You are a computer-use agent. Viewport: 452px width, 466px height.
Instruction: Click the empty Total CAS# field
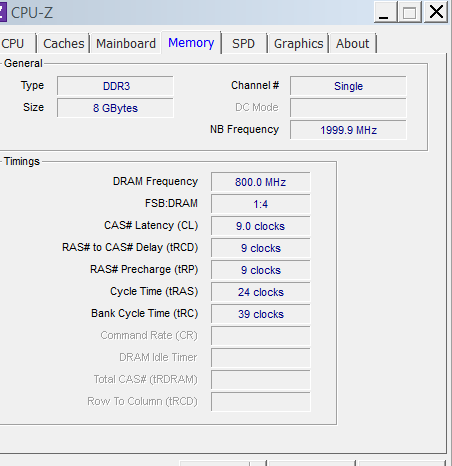tap(261, 380)
